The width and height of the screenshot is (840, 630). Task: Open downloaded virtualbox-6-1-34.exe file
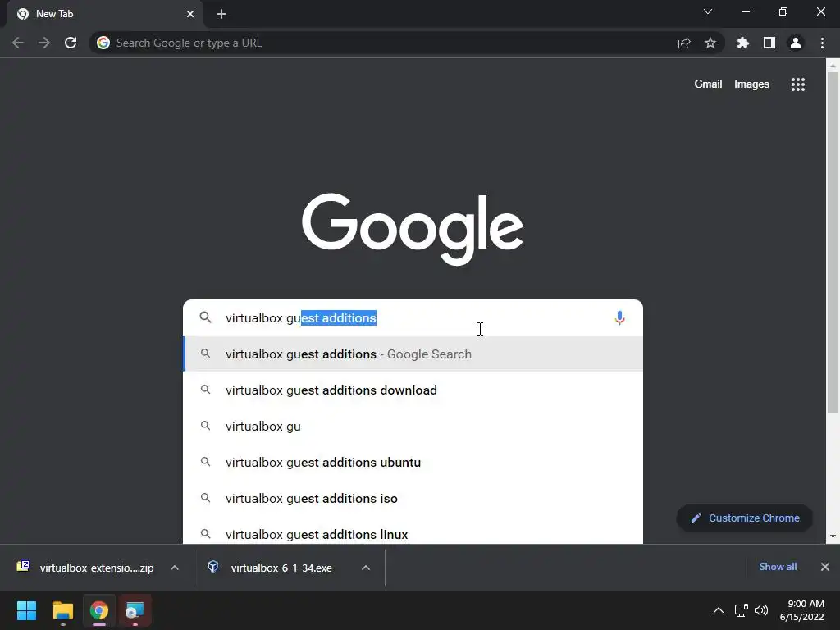coord(272,568)
